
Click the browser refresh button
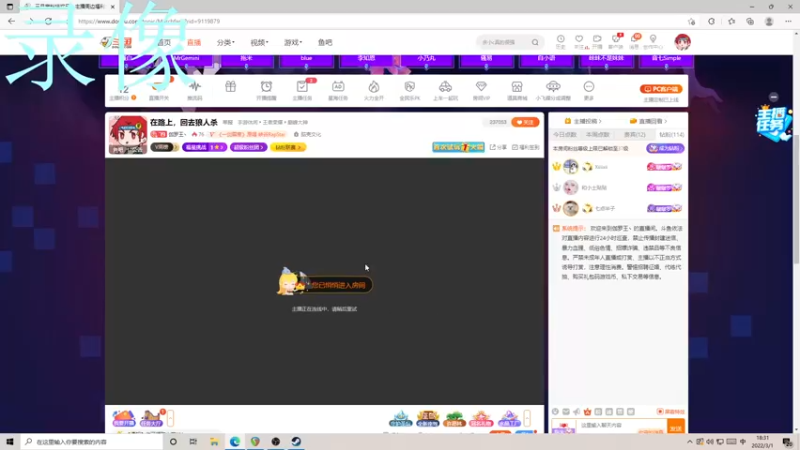[48, 21]
